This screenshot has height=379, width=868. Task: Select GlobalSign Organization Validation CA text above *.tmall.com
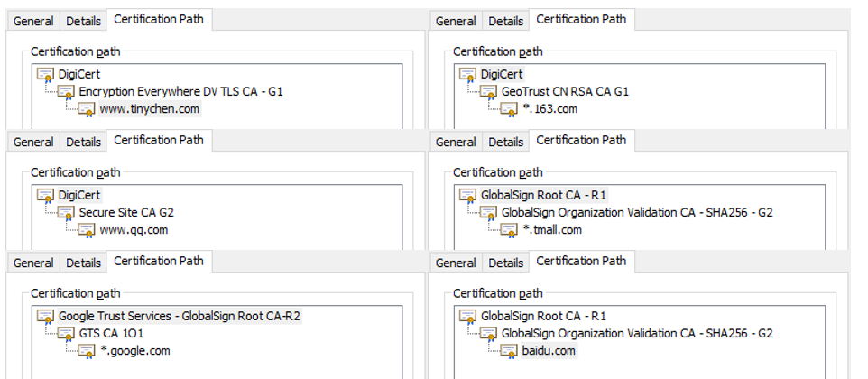pyautogui.click(x=637, y=212)
